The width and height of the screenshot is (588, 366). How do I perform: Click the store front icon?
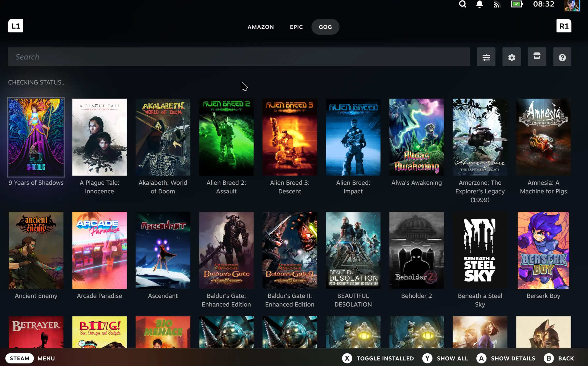537,57
